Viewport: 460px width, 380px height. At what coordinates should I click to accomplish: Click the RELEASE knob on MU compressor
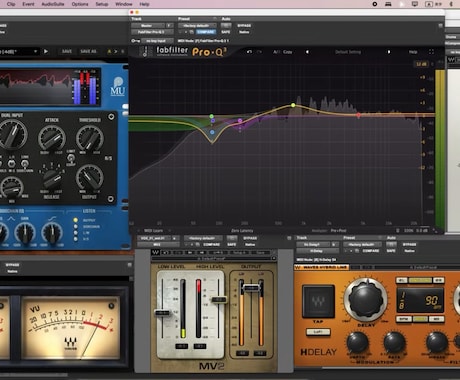click(x=51, y=179)
